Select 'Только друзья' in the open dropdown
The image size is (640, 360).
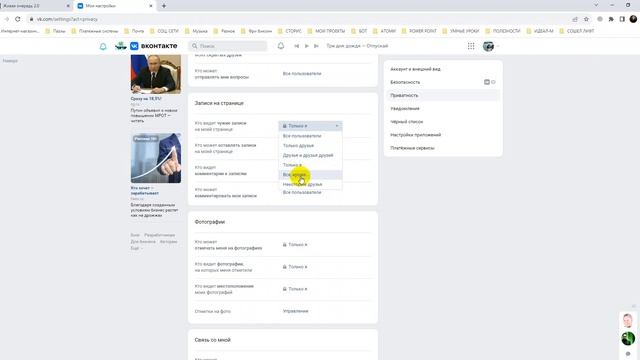click(x=310, y=146)
